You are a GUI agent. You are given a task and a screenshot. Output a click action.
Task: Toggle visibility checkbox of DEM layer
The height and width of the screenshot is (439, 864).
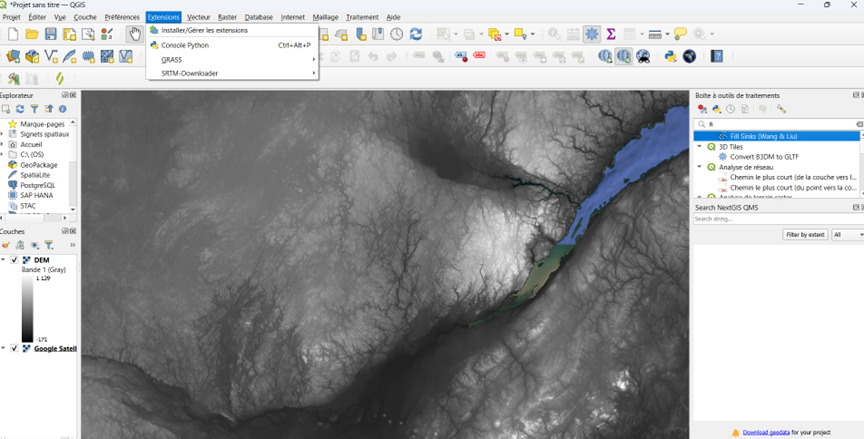click(14, 260)
